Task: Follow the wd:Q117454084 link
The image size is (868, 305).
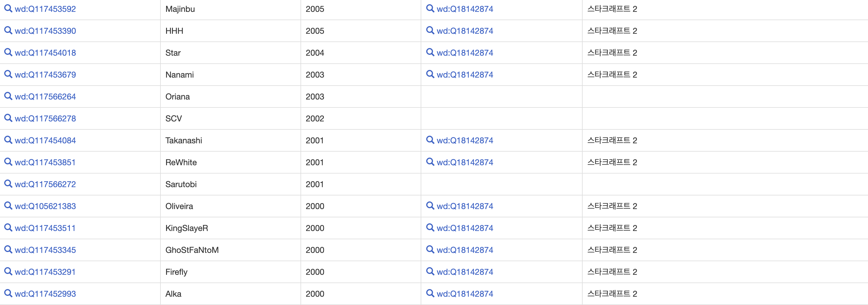Action: point(45,141)
